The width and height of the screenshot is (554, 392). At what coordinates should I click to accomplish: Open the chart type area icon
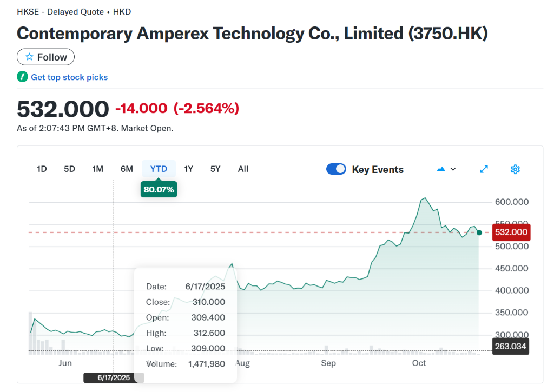pyautogui.click(x=441, y=169)
